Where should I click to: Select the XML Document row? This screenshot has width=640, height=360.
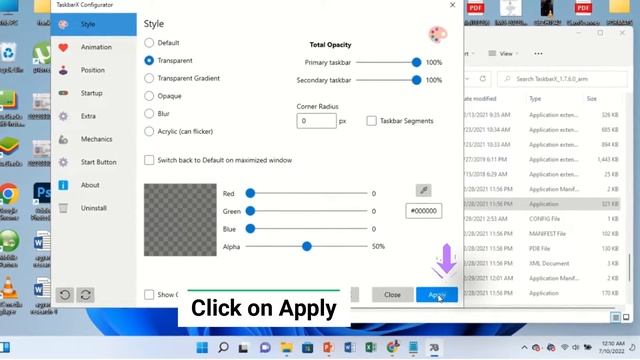(x=542, y=263)
